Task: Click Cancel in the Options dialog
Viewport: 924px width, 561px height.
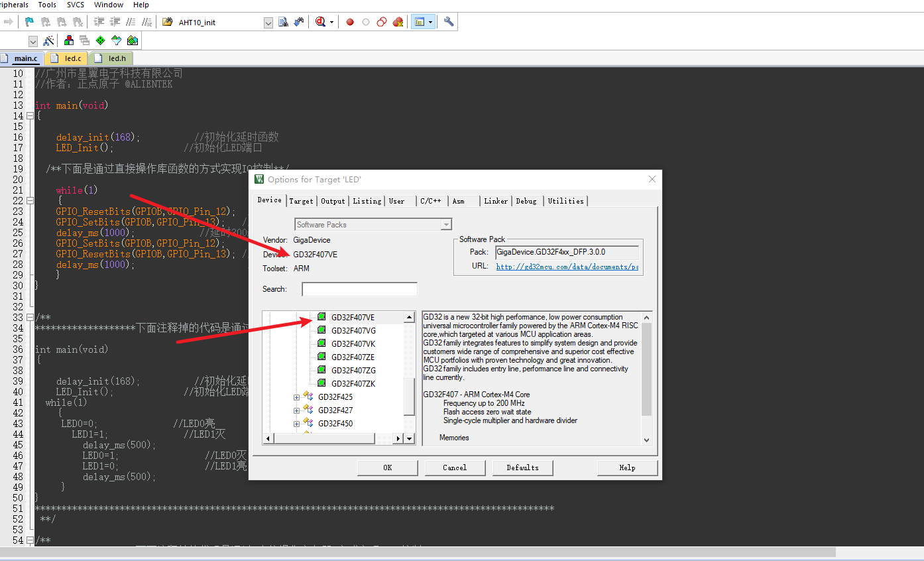Action: (x=455, y=467)
